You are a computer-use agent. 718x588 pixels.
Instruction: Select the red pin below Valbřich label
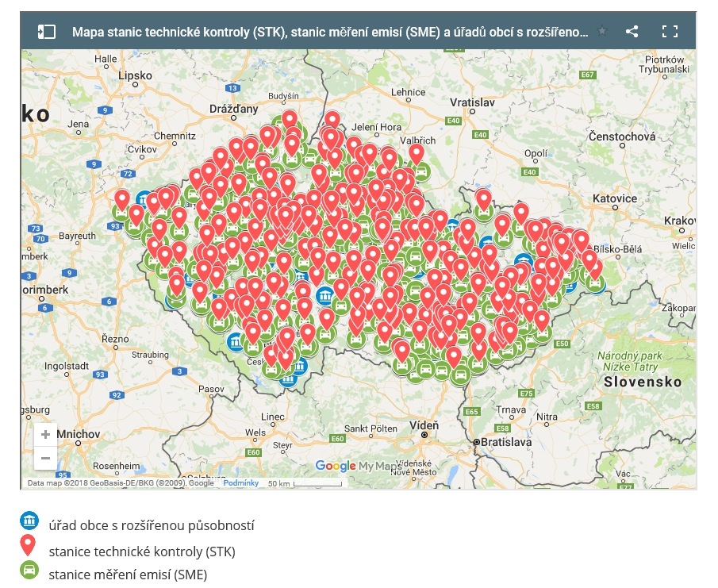(x=417, y=154)
